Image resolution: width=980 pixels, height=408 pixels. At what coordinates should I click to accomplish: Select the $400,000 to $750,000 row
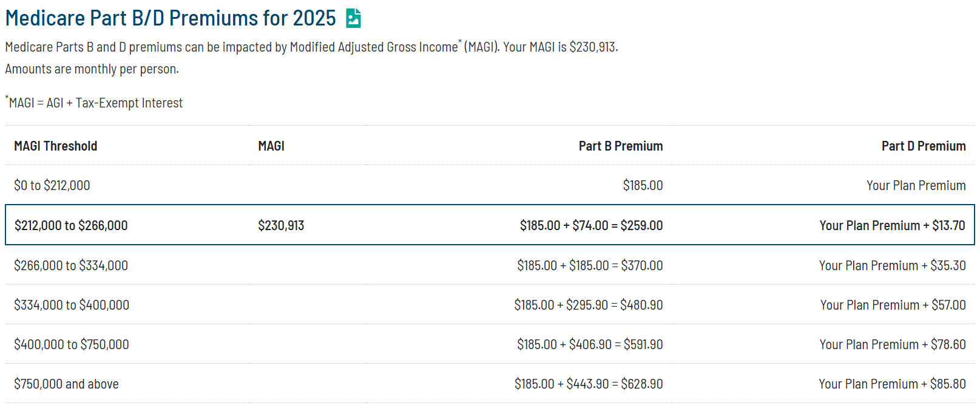click(x=490, y=344)
